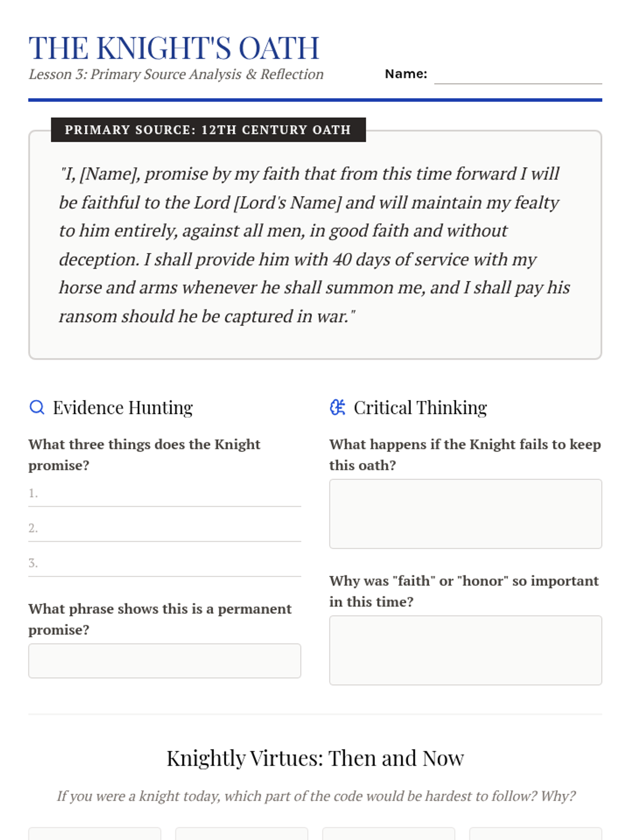Click the Name input line
The width and height of the screenshot is (630, 840).
point(518,75)
